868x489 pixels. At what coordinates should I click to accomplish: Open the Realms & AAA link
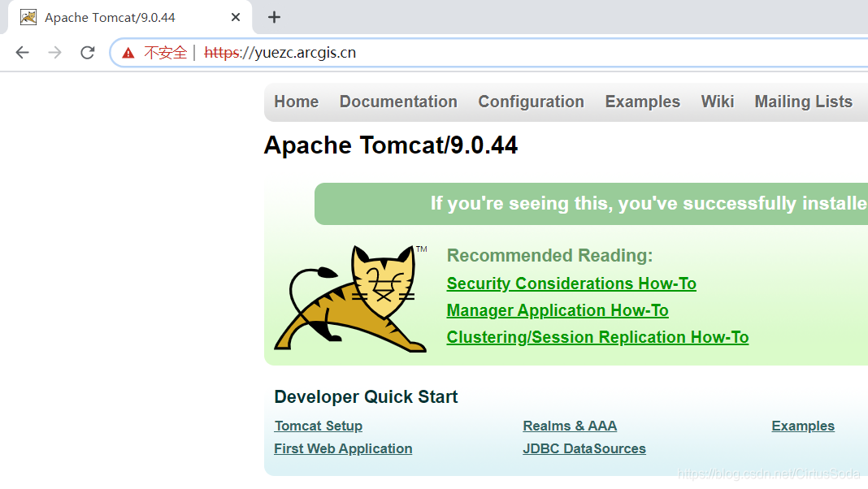click(570, 426)
